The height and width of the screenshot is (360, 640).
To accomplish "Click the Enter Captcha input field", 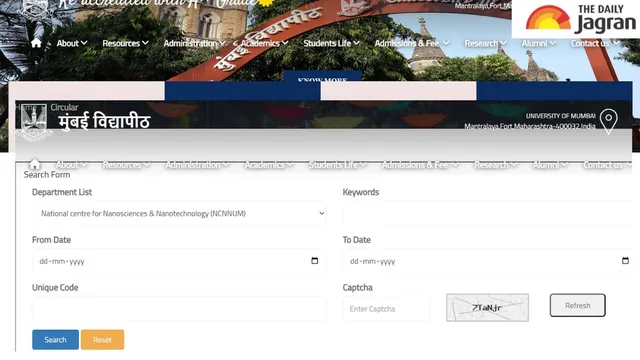I will [386, 309].
